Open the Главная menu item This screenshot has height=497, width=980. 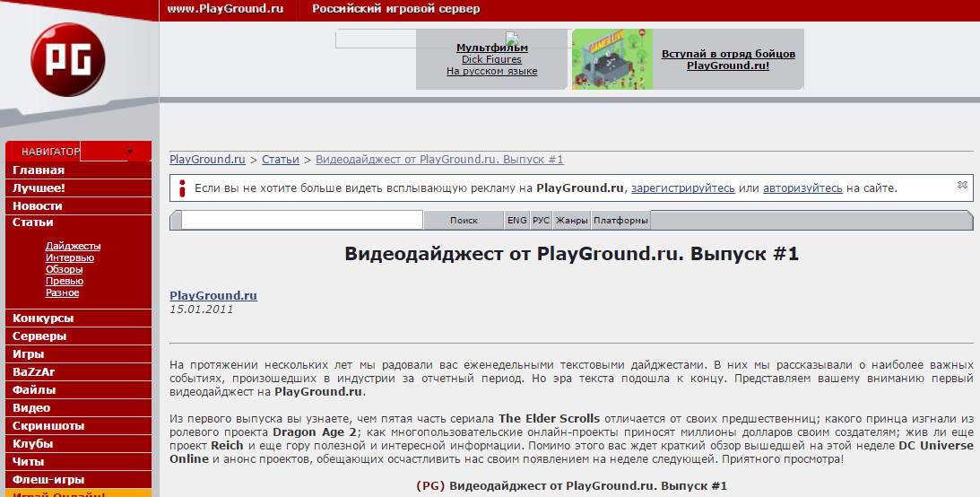pos(78,170)
